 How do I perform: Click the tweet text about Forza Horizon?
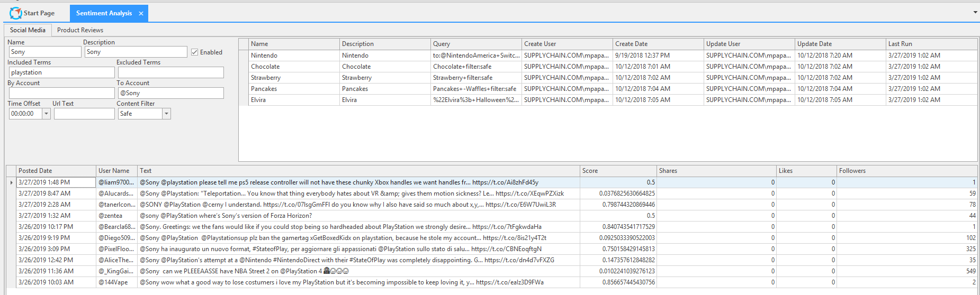(358, 216)
